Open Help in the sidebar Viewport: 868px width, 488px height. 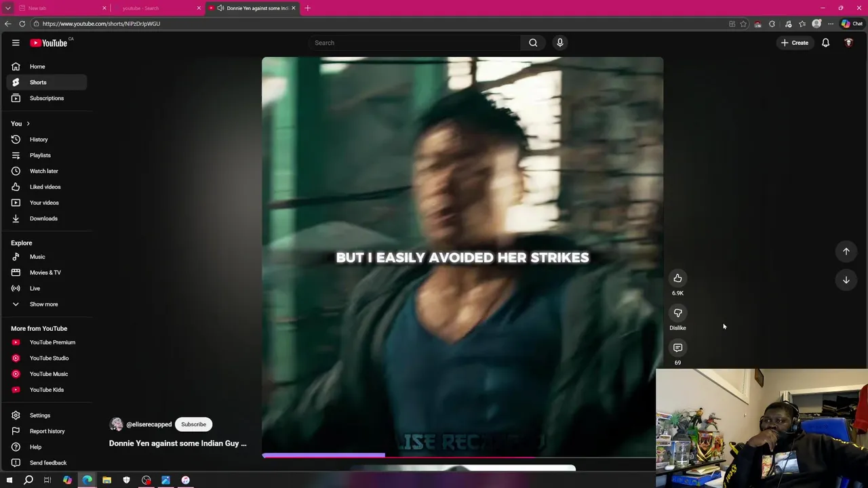[x=47, y=447]
